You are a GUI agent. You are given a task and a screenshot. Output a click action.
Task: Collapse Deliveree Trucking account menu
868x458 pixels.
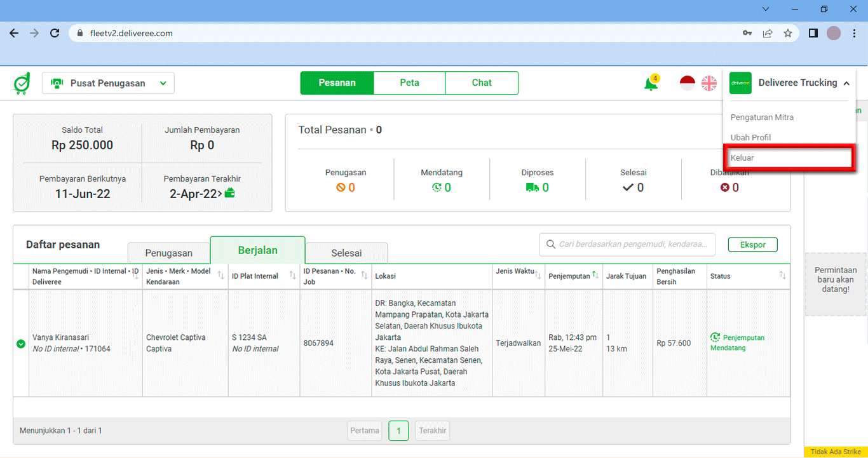click(846, 83)
